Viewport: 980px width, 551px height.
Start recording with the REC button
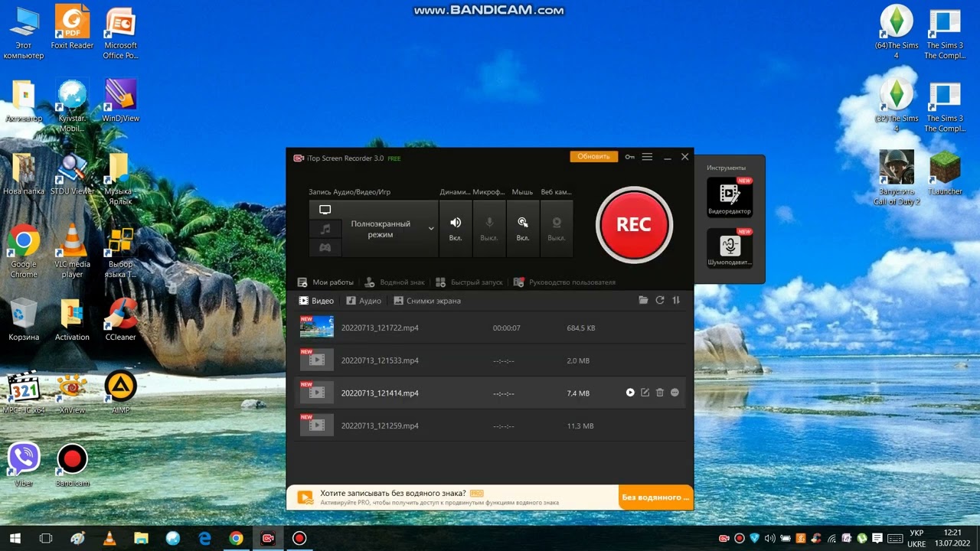click(x=634, y=224)
